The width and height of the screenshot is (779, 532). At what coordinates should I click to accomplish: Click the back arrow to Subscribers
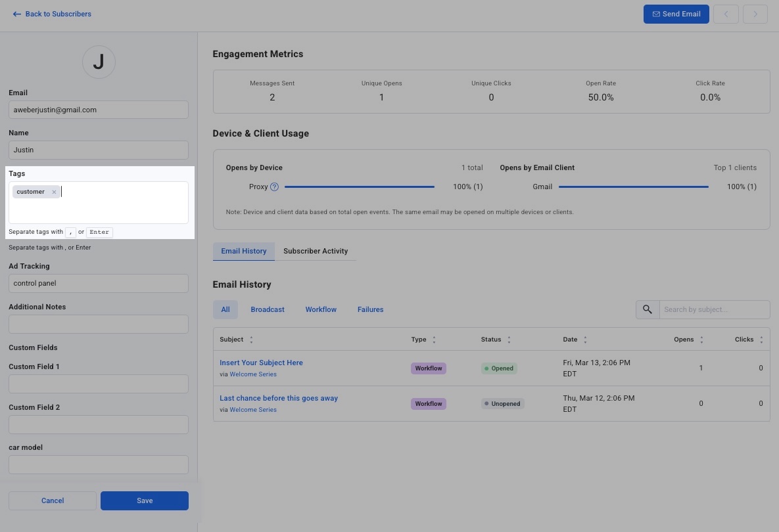point(17,14)
